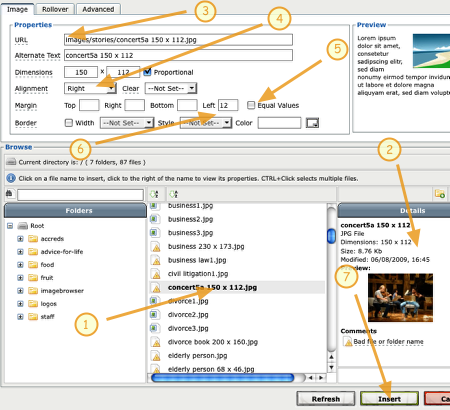
Task: Click the logos folder icon
Action: 33,304
